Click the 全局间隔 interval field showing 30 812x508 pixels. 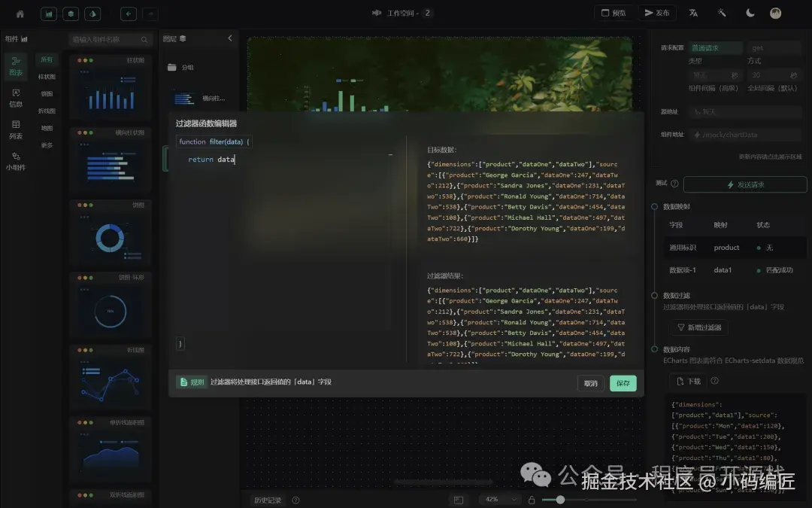click(774, 75)
